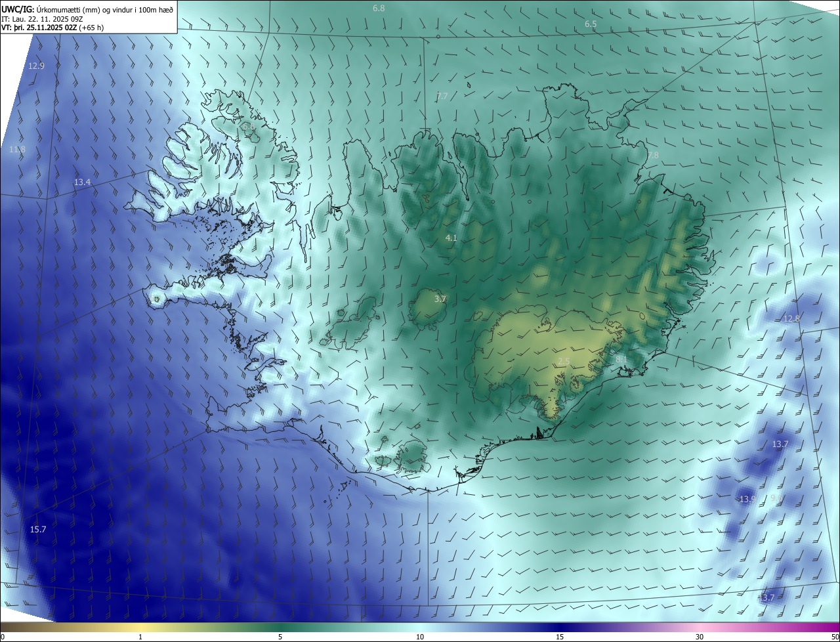
Task: Click the colorbar tick label 10
Action: point(420,637)
